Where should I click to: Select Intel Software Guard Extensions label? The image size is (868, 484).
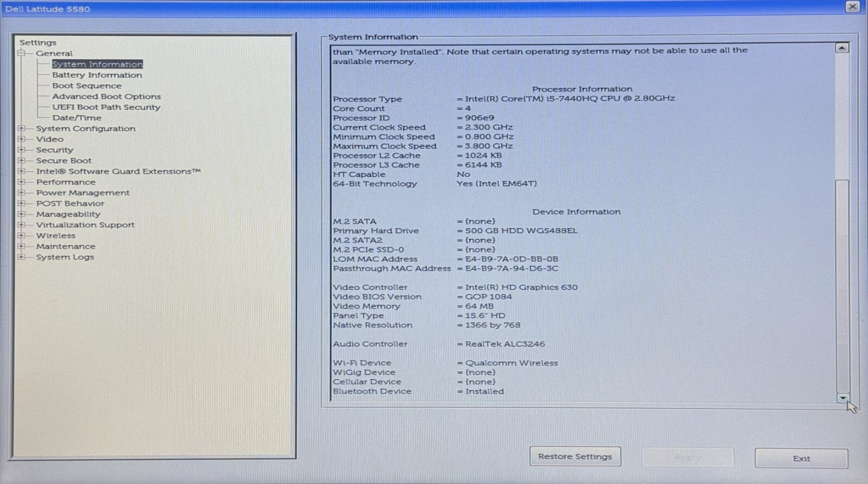pyautogui.click(x=118, y=171)
